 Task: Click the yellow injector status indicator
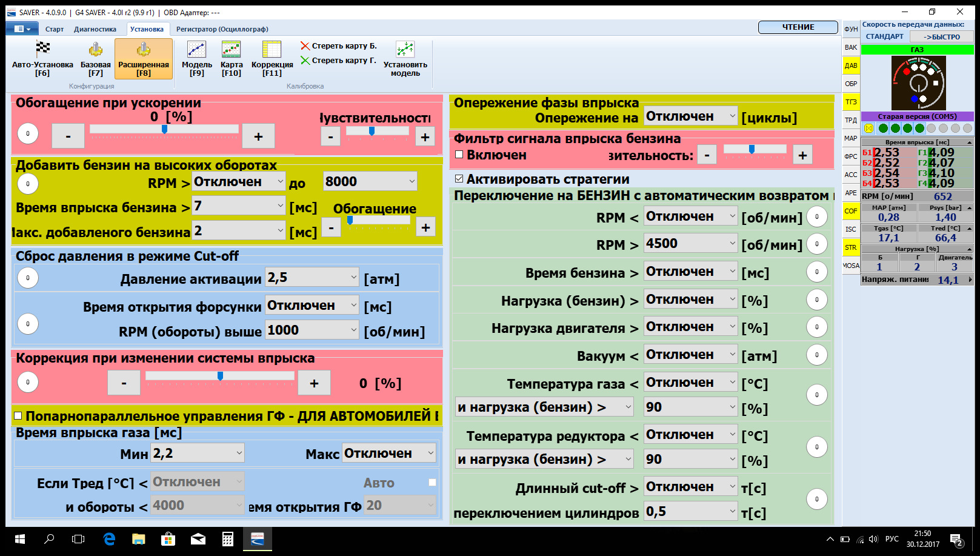868,128
